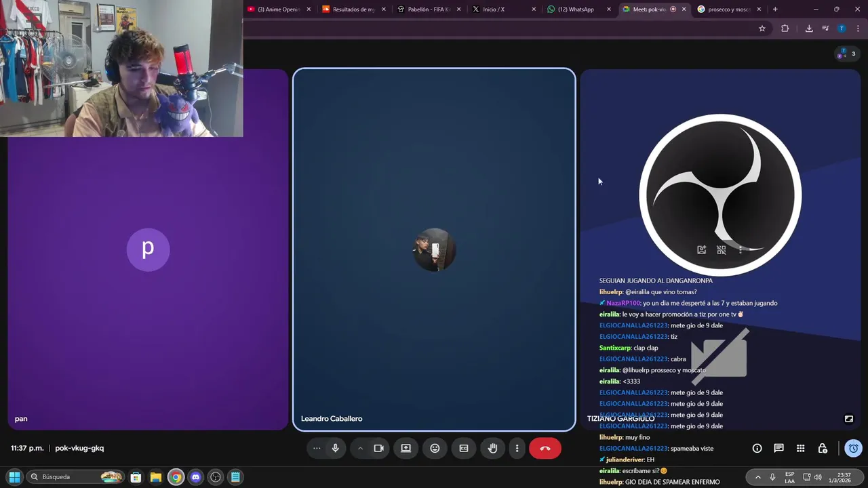Open Chrome downloads icon
Image resolution: width=868 pixels, height=488 pixels.
tap(809, 28)
